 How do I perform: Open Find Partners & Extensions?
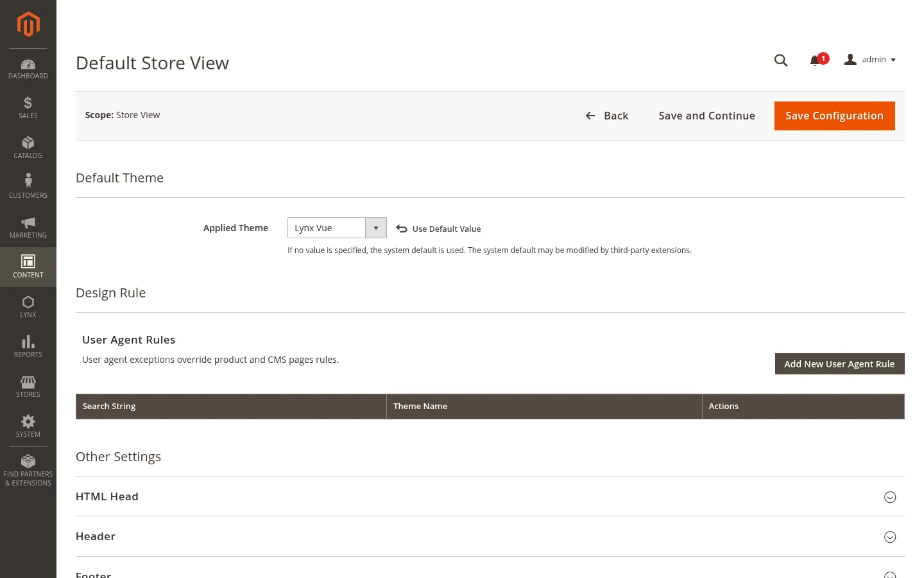[28, 471]
